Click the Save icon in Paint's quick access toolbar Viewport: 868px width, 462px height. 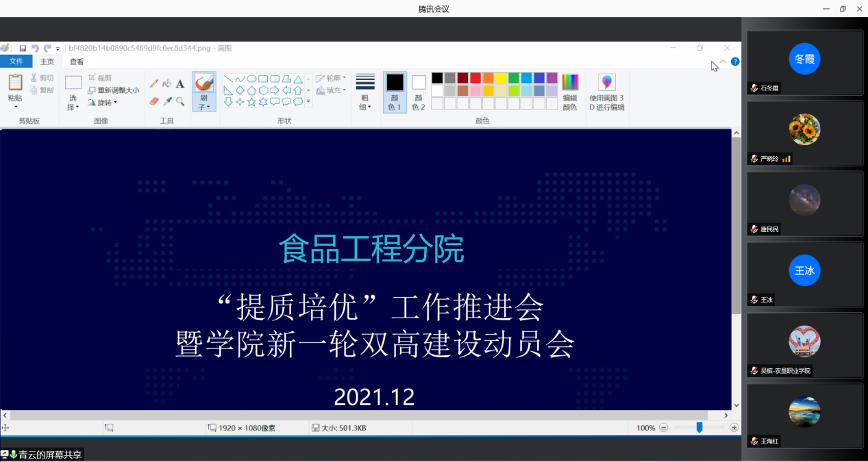pos(23,49)
